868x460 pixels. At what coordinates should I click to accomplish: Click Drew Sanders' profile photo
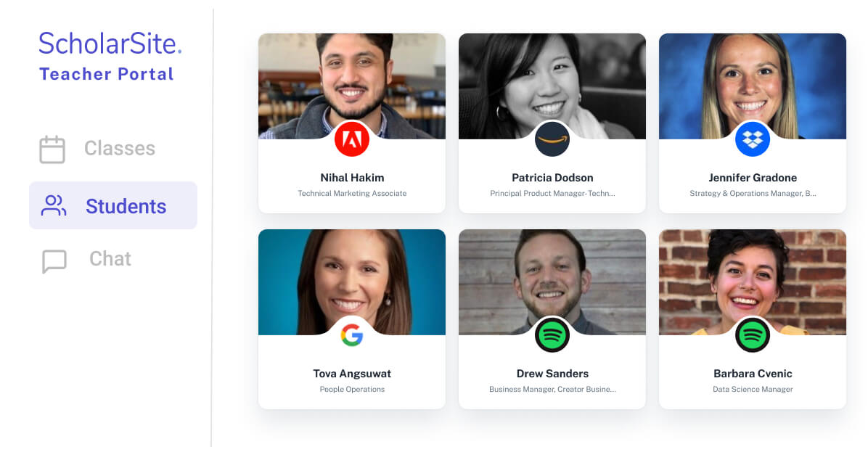[552, 282]
